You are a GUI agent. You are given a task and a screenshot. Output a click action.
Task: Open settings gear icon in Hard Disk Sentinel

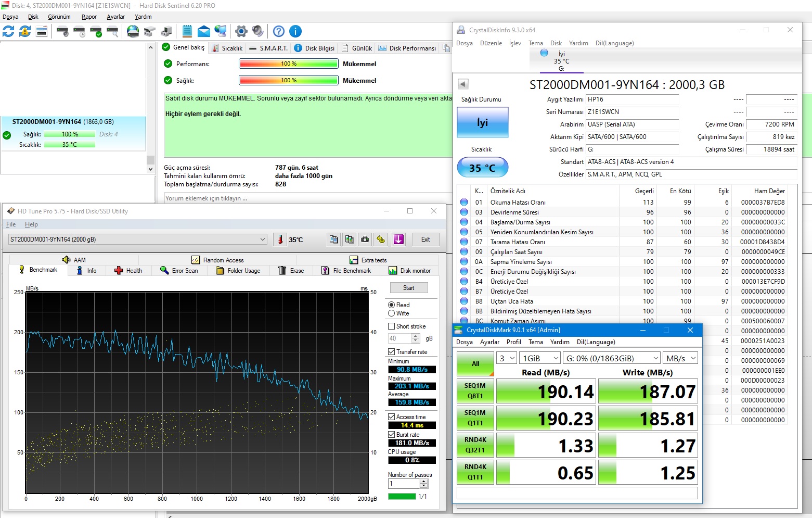tap(241, 31)
